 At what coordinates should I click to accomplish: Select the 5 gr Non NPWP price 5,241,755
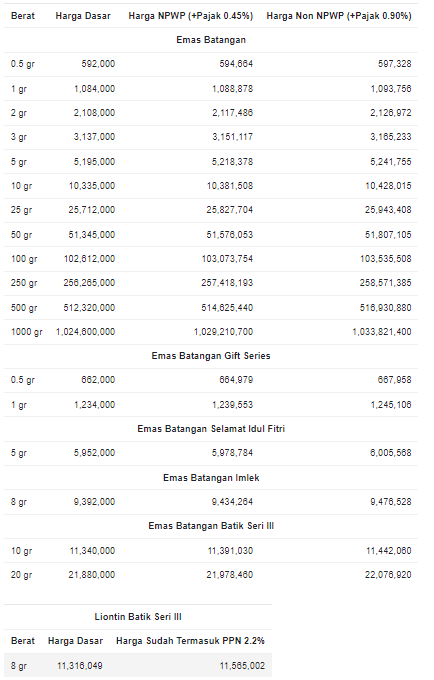coord(391,162)
